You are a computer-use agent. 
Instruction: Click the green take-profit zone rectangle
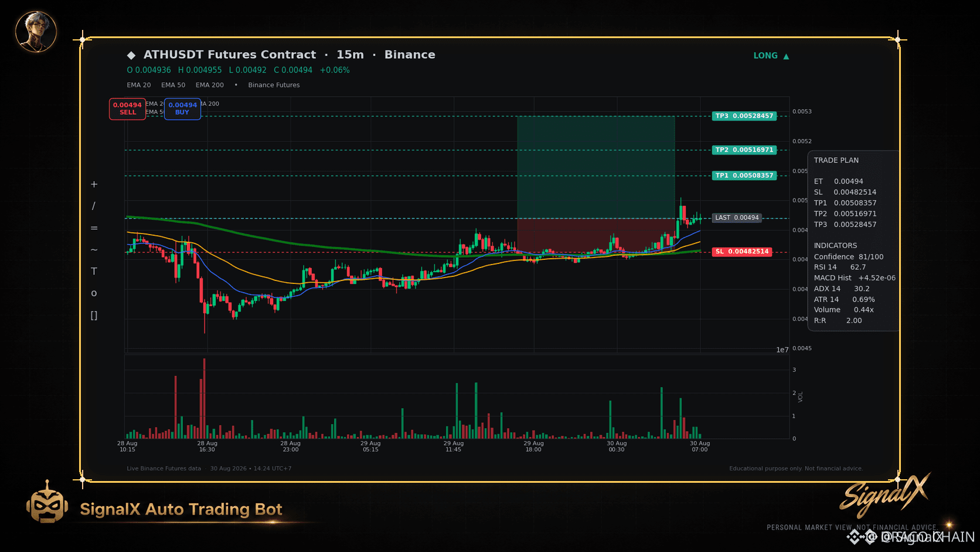pos(596,167)
